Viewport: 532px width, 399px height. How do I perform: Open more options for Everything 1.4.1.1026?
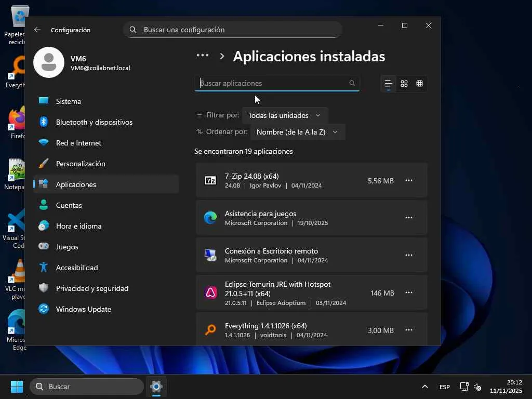pyautogui.click(x=409, y=330)
